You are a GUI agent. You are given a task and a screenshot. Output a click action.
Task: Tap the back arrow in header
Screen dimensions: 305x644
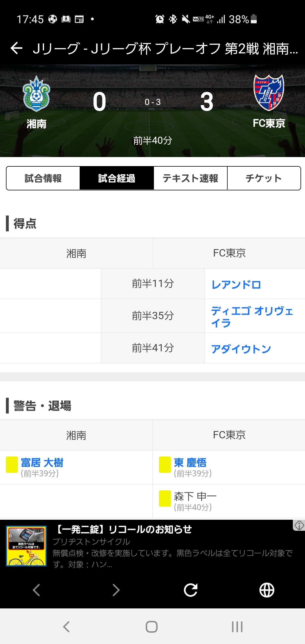16,48
